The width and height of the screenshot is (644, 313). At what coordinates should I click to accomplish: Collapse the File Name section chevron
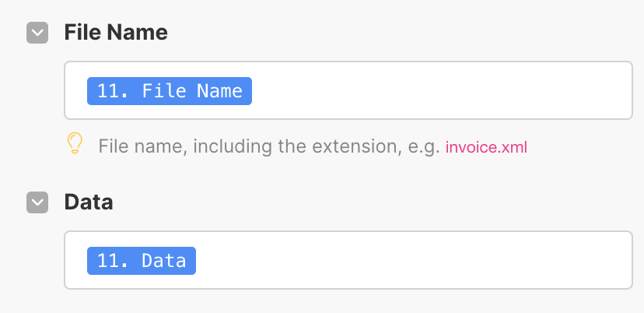point(37,33)
